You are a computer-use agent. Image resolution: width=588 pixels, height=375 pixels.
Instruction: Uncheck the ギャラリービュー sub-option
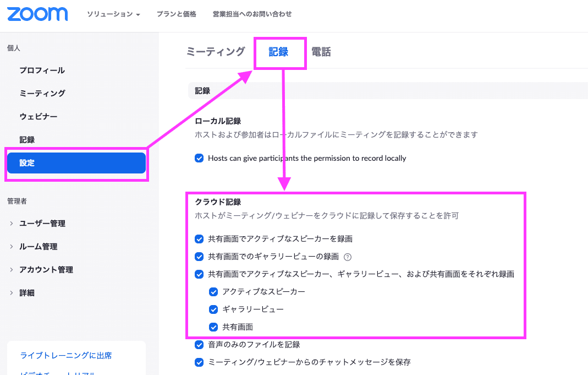click(x=213, y=309)
